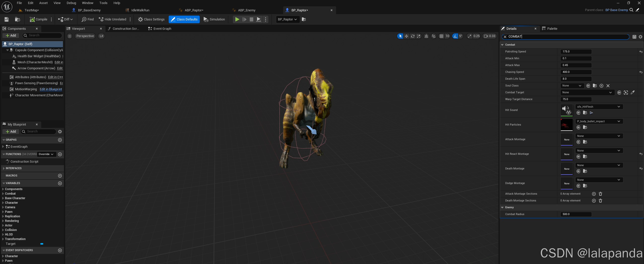Toggle scale snapping
The image size is (644, 264).
point(470,36)
